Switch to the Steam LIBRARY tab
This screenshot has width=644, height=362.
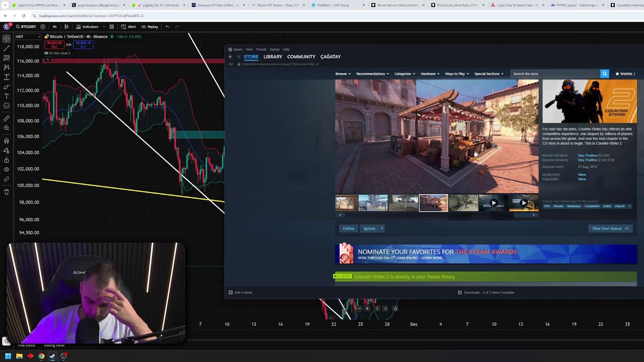tap(273, 57)
